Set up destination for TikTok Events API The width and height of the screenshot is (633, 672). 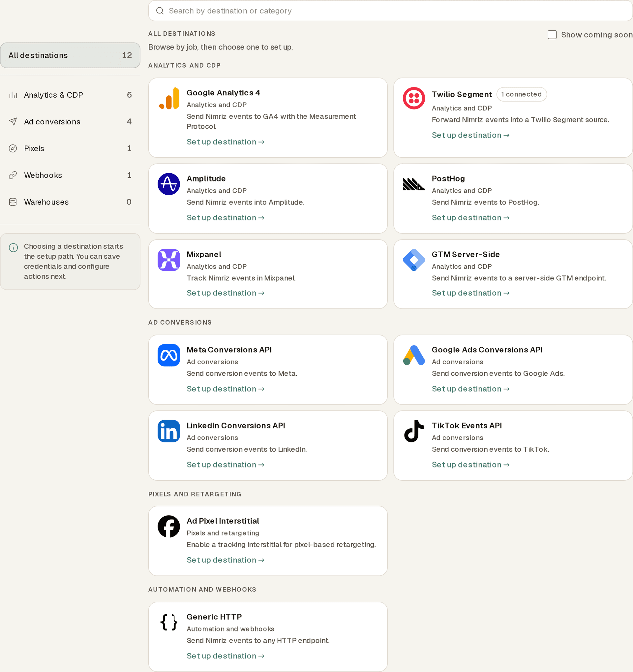pyautogui.click(x=470, y=465)
